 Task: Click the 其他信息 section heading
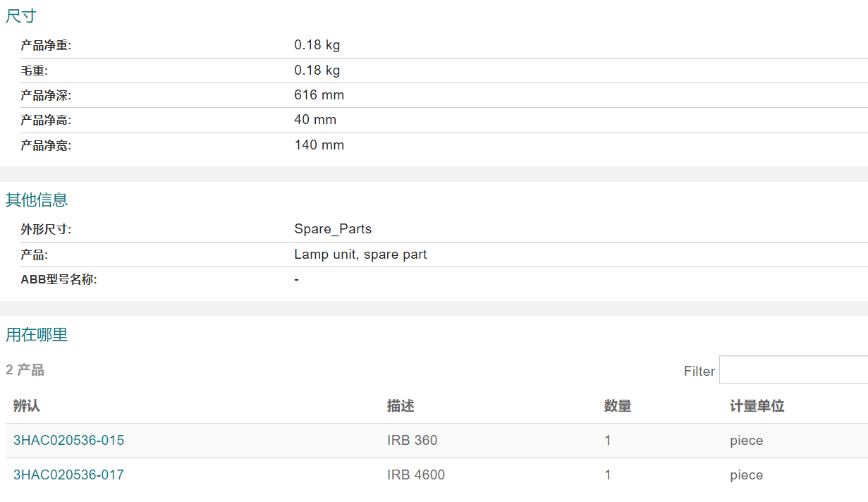37,200
